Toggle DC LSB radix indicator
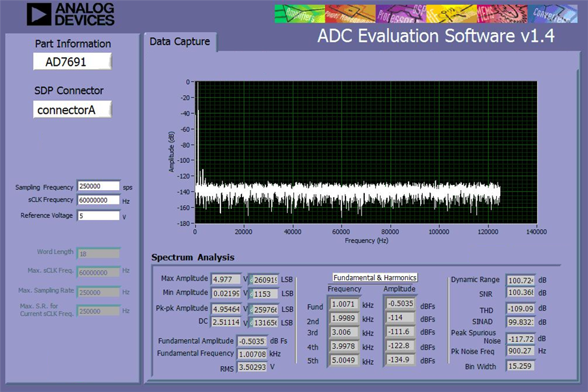This screenshot has height=392, width=588. [x=251, y=322]
